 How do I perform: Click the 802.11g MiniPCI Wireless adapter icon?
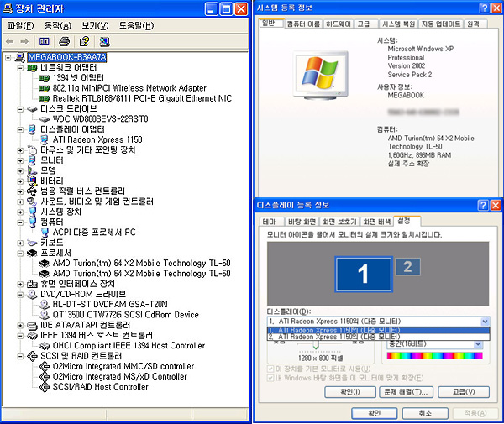point(44,88)
